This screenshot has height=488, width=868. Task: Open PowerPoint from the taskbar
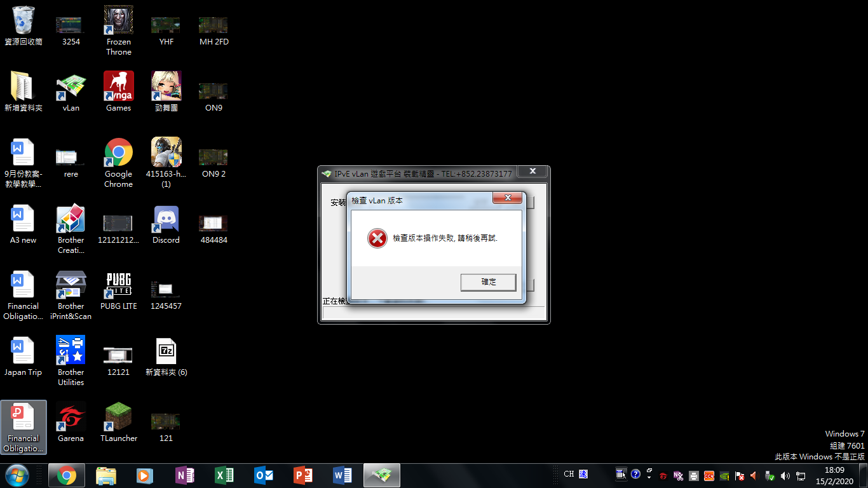303,475
